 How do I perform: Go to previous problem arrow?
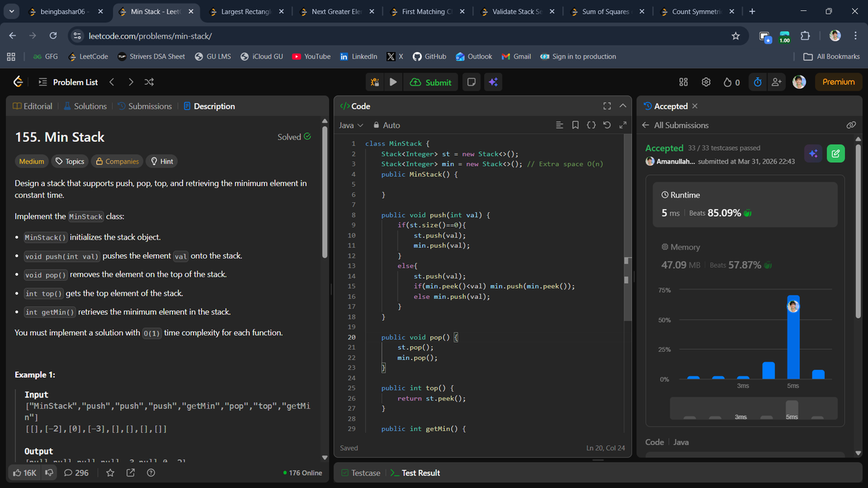click(113, 82)
